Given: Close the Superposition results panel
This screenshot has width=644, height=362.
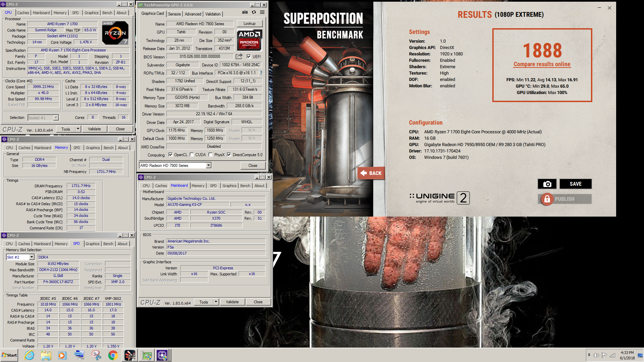Looking at the screenshot, I should point(609,8).
